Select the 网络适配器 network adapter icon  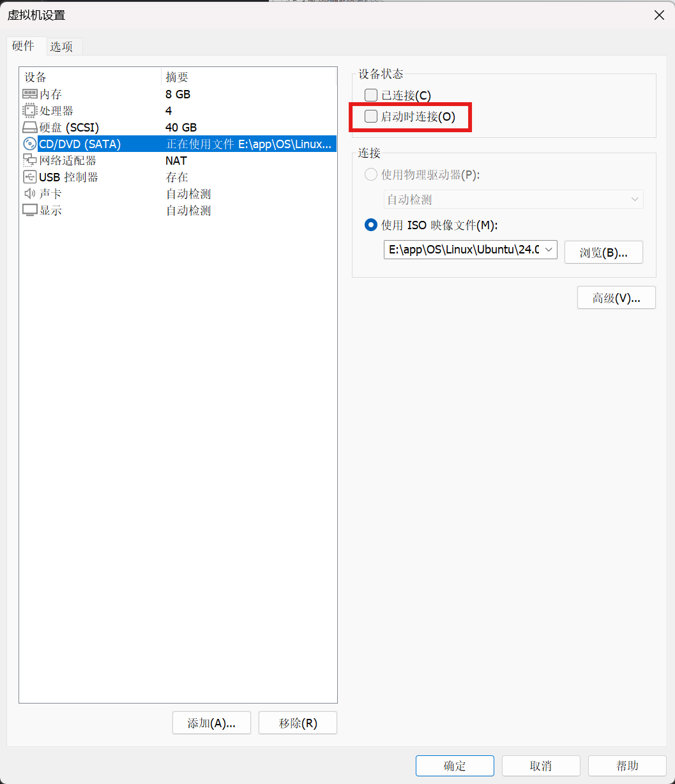pyautogui.click(x=29, y=160)
